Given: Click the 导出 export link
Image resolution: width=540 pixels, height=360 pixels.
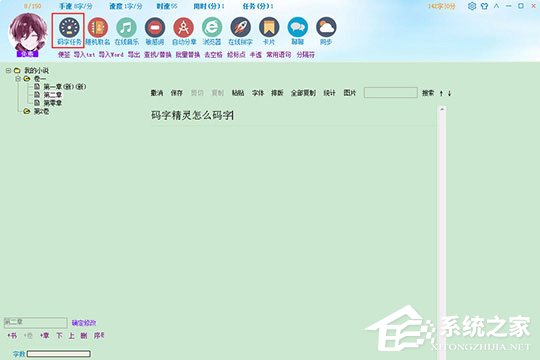Looking at the screenshot, I should 134,54.
